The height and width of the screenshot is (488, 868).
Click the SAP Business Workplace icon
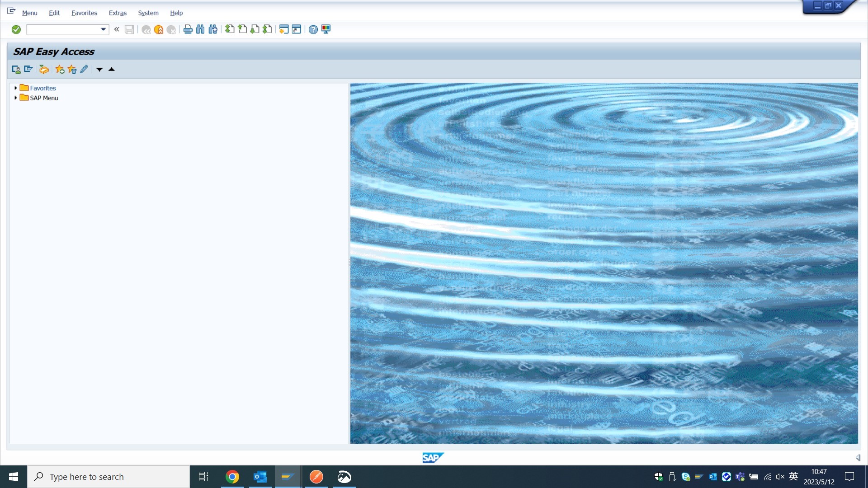point(44,69)
